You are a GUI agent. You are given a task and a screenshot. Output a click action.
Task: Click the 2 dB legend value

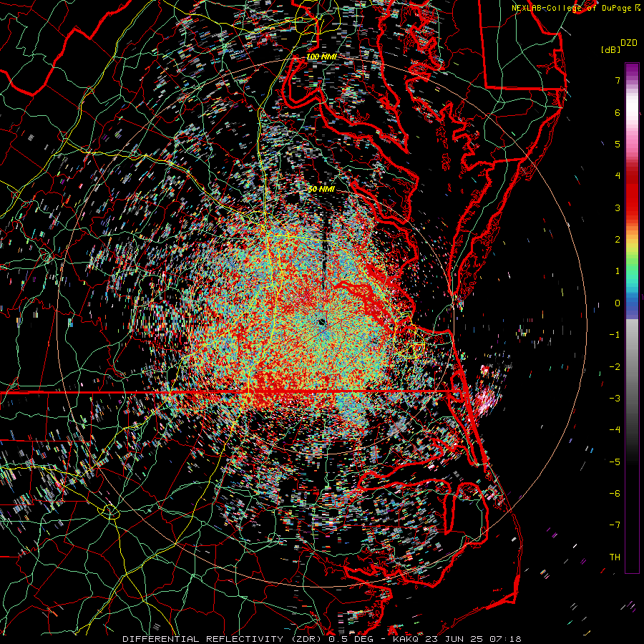pyautogui.click(x=618, y=240)
